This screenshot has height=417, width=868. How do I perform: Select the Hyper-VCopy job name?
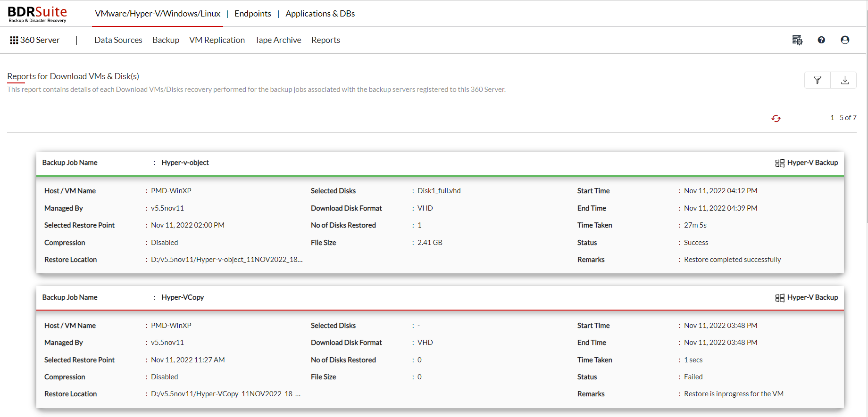pos(183,297)
